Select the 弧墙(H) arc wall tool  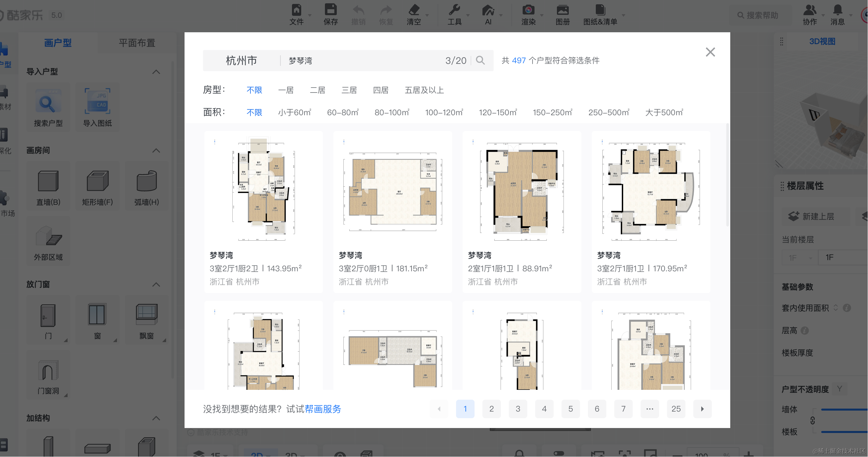pyautogui.click(x=147, y=186)
